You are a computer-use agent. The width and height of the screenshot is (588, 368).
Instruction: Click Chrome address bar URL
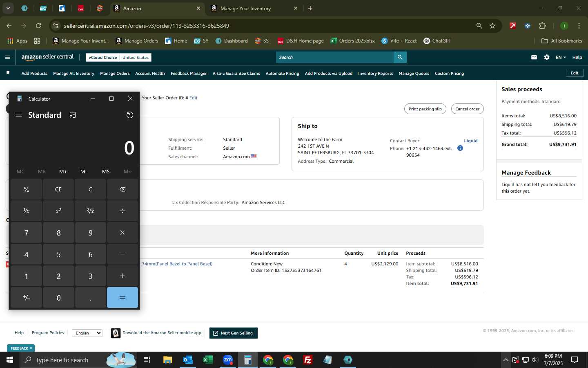[x=147, y=26]
